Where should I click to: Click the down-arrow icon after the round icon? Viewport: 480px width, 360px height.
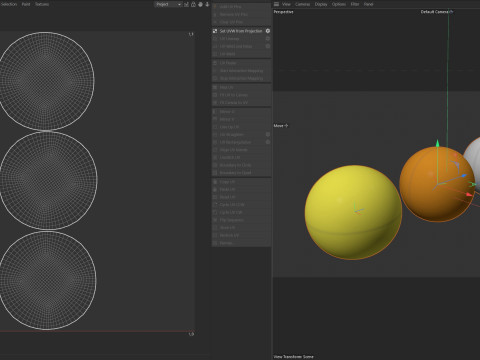coord(207,4)
